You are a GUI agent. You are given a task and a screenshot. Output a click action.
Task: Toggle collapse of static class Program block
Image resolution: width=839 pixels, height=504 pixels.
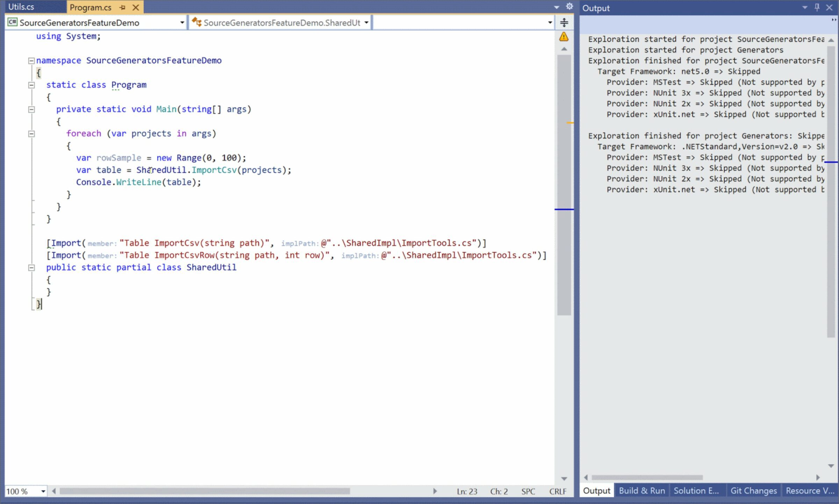31,85
